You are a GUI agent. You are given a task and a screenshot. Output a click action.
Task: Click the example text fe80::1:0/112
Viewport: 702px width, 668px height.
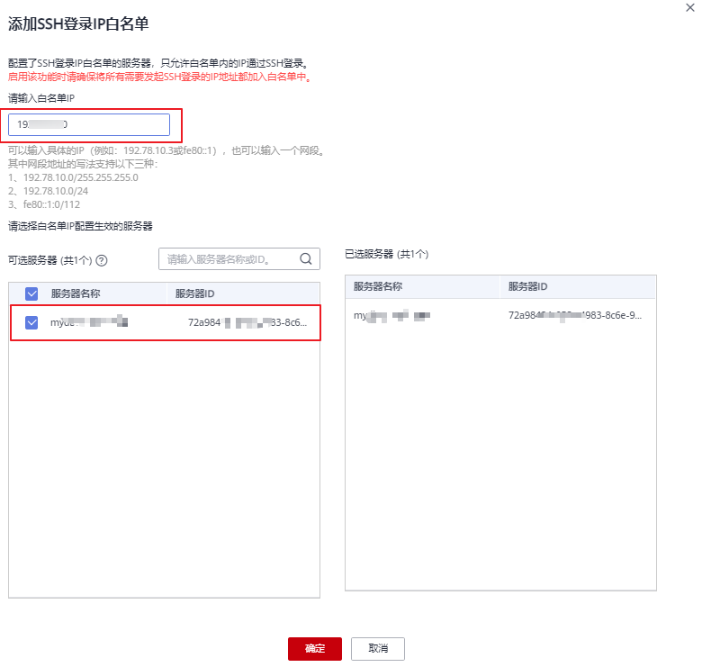coord(51,205)
